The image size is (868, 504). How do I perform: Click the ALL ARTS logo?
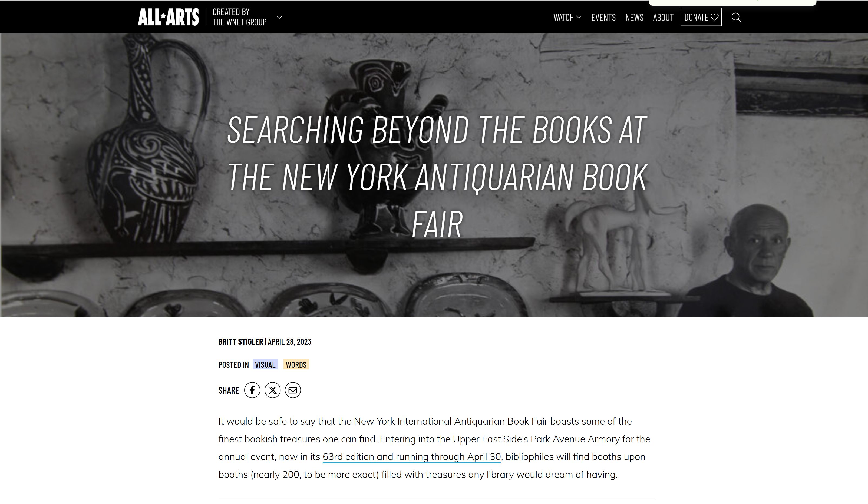169,17
